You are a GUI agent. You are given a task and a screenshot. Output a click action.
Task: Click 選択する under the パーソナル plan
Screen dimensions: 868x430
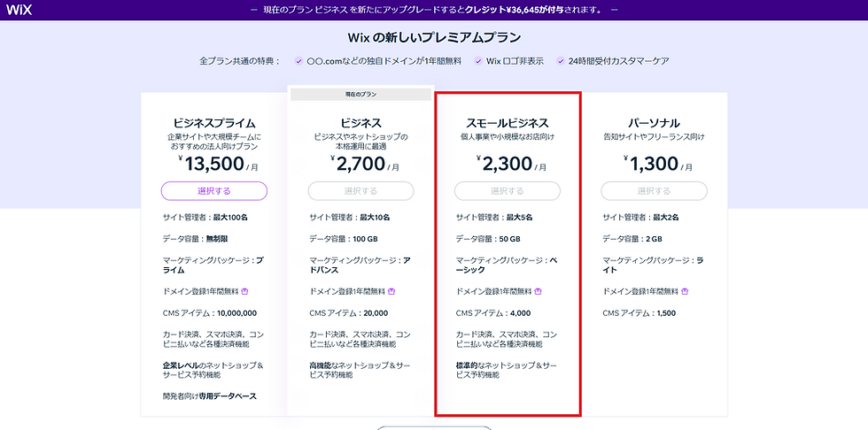655,191
